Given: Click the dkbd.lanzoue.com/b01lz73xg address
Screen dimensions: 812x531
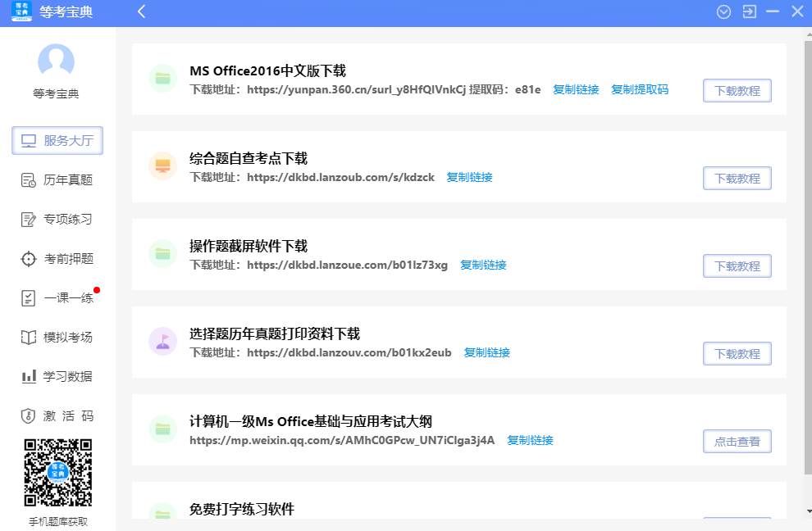Looking at the screenshot, I should coord(347,265).
